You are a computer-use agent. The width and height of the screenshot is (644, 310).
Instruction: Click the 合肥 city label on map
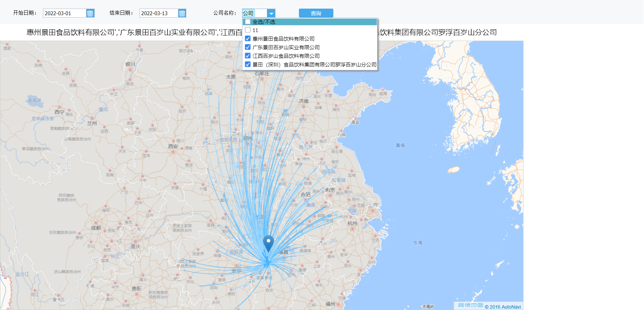(305, 194)
